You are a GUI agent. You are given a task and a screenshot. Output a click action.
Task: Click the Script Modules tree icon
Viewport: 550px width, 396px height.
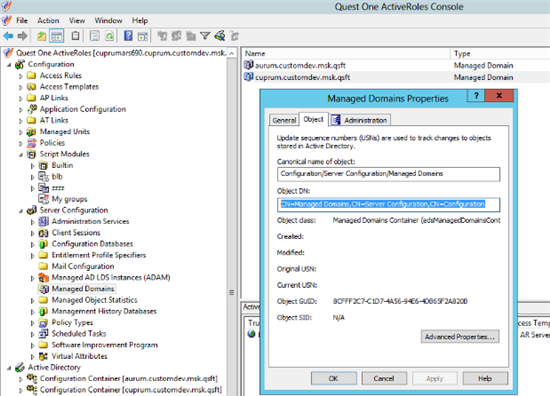tap(32, 154)
